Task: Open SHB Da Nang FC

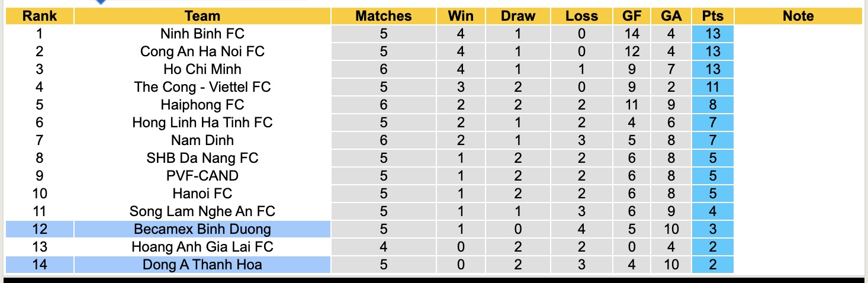Action: [202, 158]
